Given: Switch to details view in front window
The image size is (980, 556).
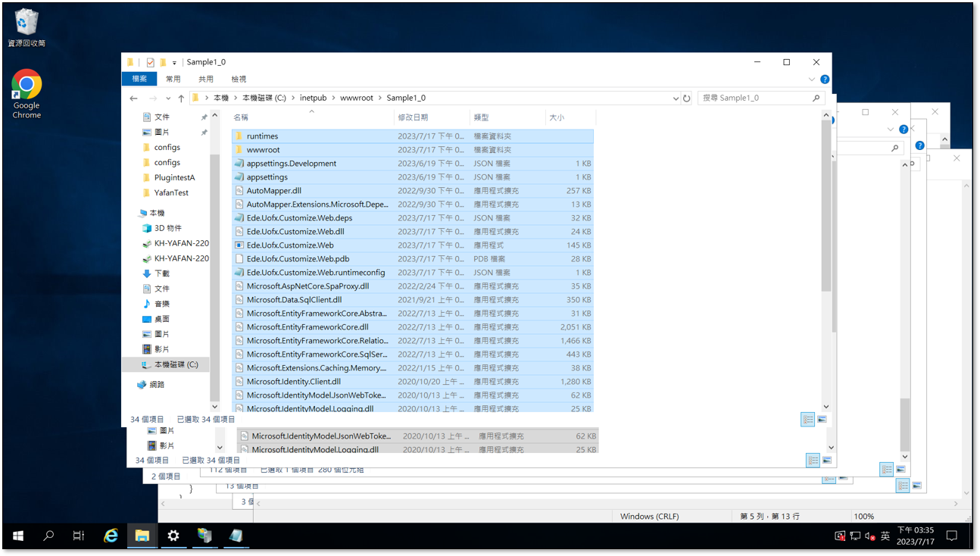Looking at the screenshot, I should (808, 419).
